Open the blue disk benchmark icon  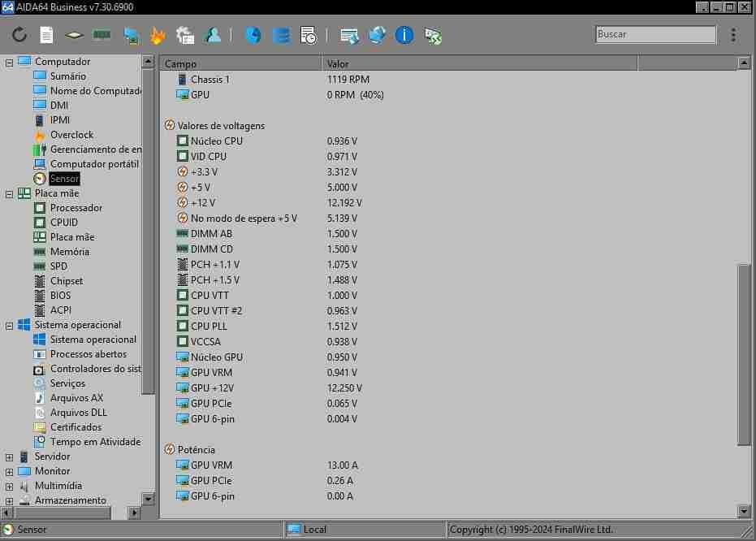point(253,35)
